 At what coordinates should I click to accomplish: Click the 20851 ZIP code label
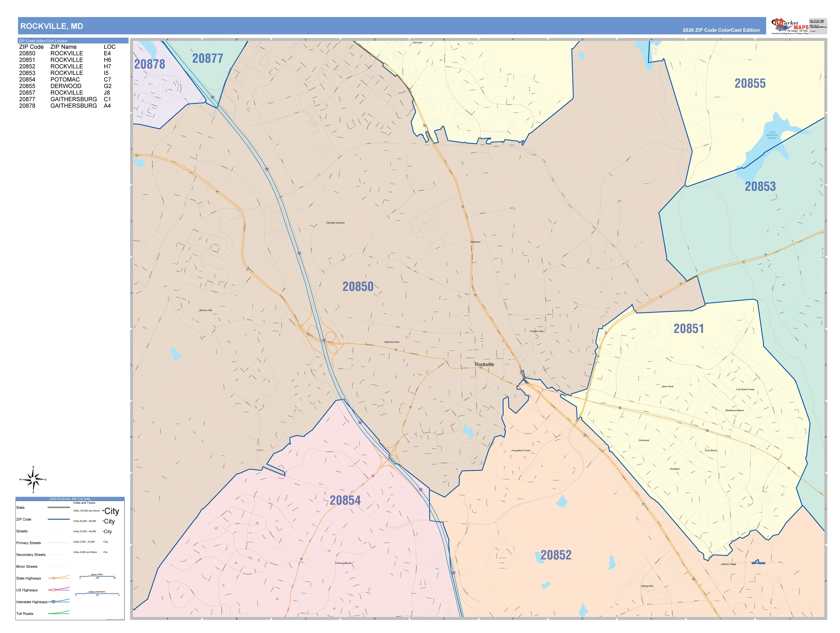coord(689,329)
